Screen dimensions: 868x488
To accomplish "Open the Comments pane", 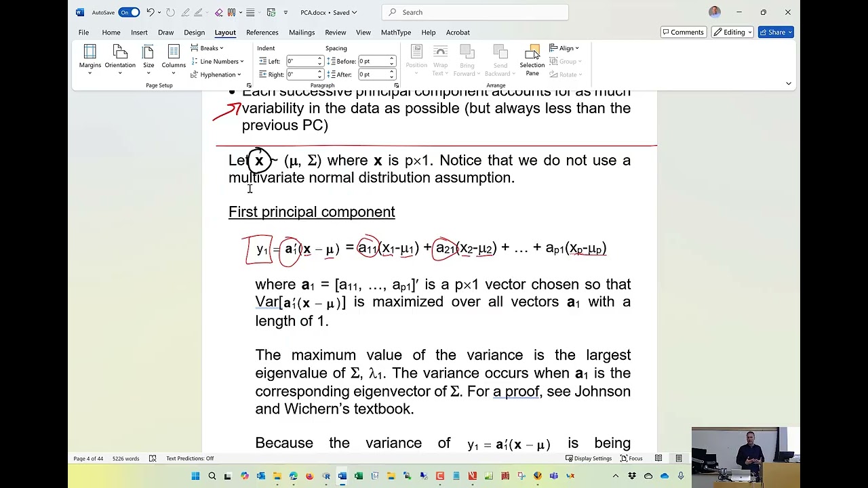I will [x=682, y=32].
